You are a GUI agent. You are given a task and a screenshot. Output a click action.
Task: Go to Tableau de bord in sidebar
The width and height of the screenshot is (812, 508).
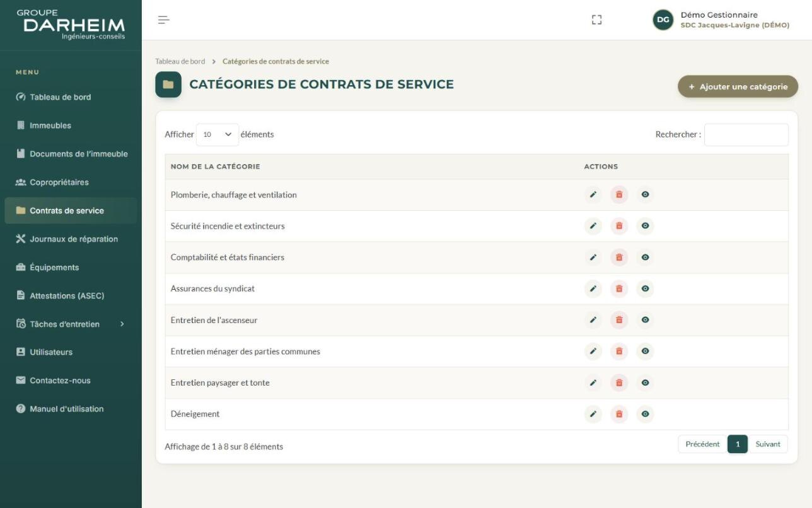click(x=71, y=97)
